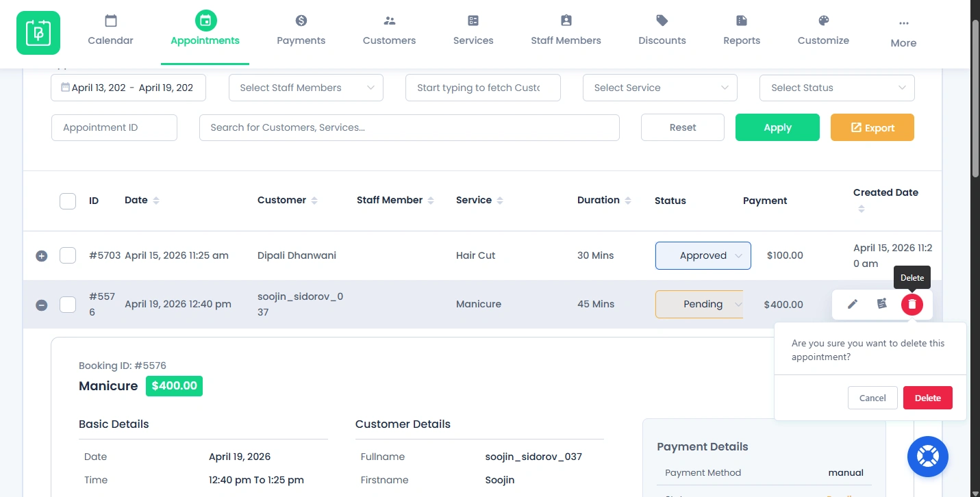The height and width of the screenshot is (497, 980).
Task: Sort by Duration column arrows
Action: coord(628,201)
